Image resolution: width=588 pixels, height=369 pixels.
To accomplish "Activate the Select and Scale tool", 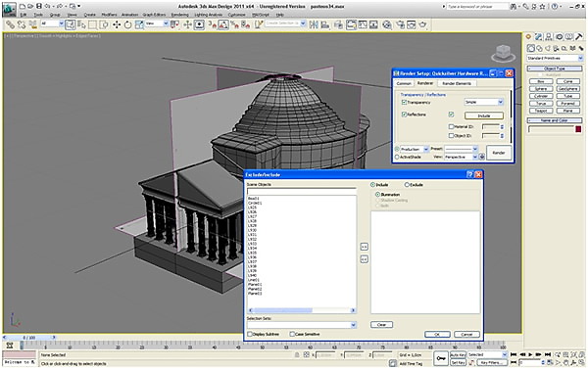I will [139, 25].
